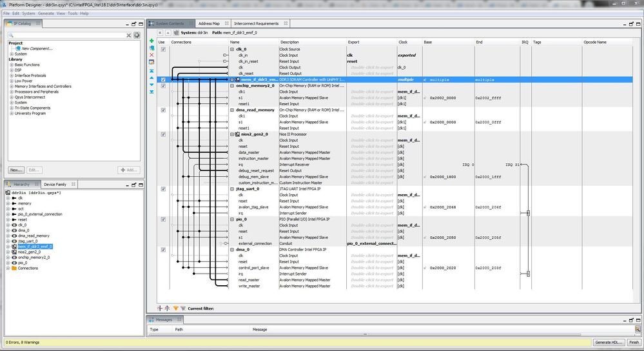Toggle the Use checkbox for nios2_gen2_0
Image resolution: width=644 pixels, height=351 pixels.
tap(163, 134)
